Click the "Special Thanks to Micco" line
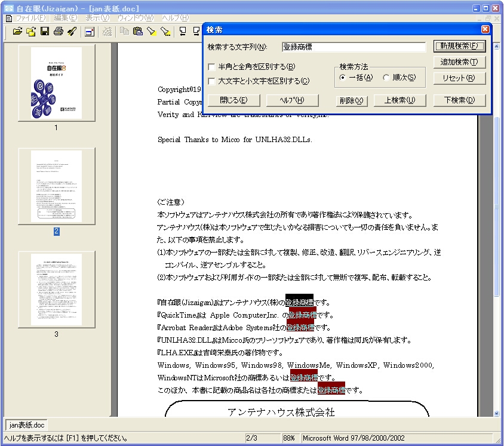Screen dimensions: 504x446 click(235, 140)
